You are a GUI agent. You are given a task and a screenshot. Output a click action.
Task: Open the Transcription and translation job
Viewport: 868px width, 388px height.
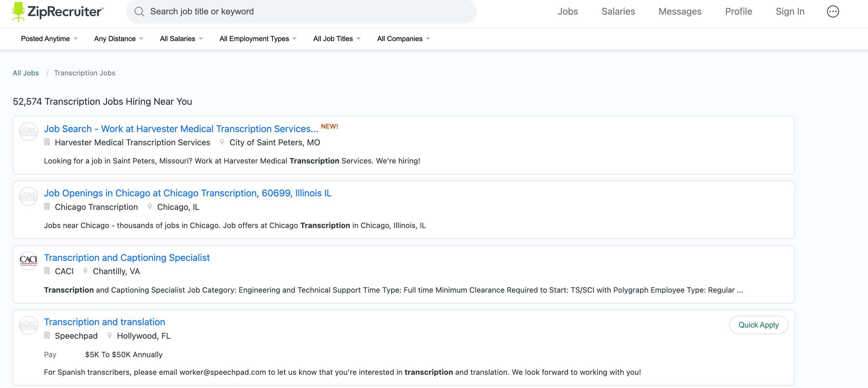click(x=105, y=322)
